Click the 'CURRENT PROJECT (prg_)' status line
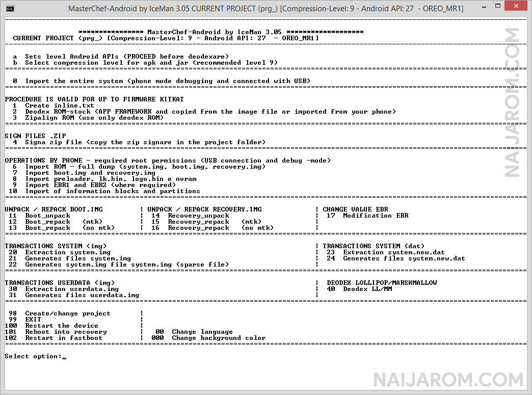The height and width of the screenshot is (395, 532). (166, 38)
